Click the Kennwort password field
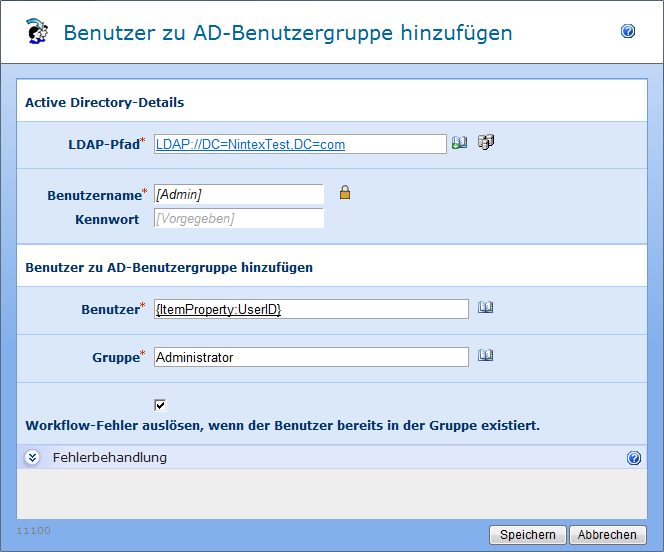Image resolution: width=664 pixels, height=552 pixels. tap(238, 218)
